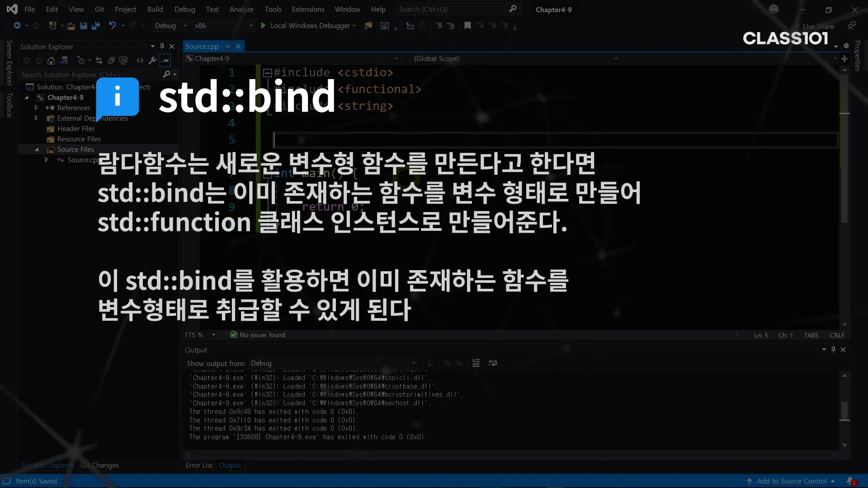This screenshot has width=868, height=488.
Task: Toggle auto-hide pin on Solution Explorer
Action: coord(162,47)
